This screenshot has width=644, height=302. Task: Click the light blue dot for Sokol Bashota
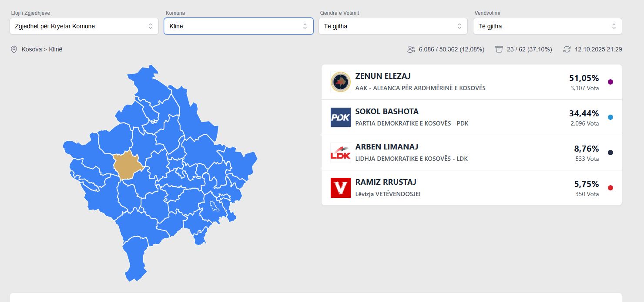(x=610, y=117)
